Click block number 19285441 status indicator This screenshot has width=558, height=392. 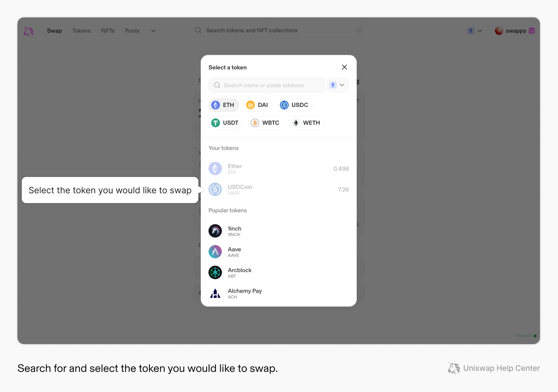[x=523, y=336]
